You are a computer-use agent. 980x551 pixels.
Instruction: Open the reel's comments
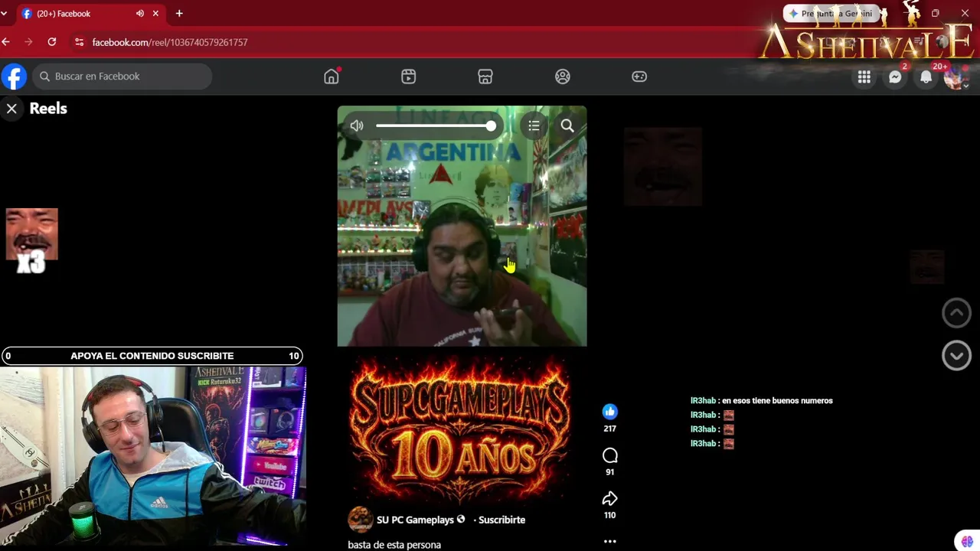pyautogui.click(x=609, y=456)
